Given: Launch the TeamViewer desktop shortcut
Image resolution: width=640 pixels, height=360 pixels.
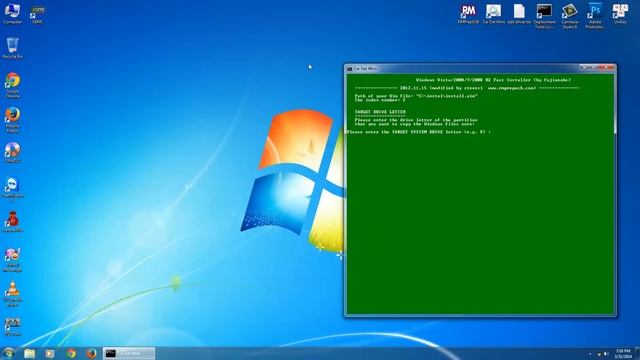Looking at the screenshot, I should tap(12, 189).
